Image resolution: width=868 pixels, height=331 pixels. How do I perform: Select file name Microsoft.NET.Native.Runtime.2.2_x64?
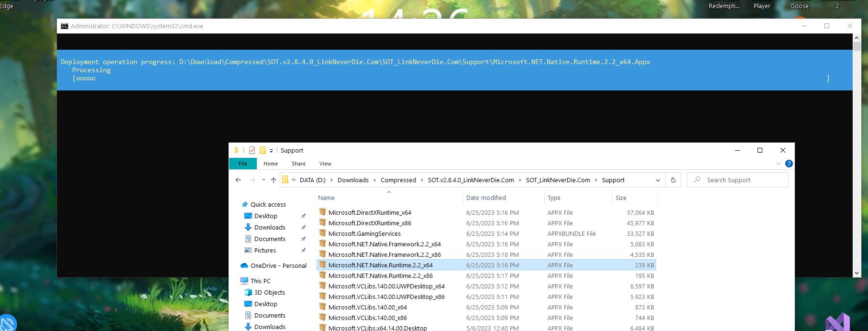[x=381, y=265]
